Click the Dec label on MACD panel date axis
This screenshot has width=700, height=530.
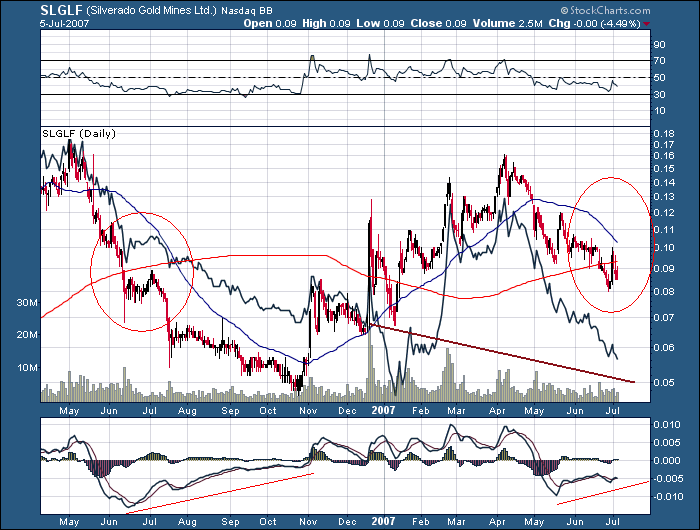[x=347, y=522]
